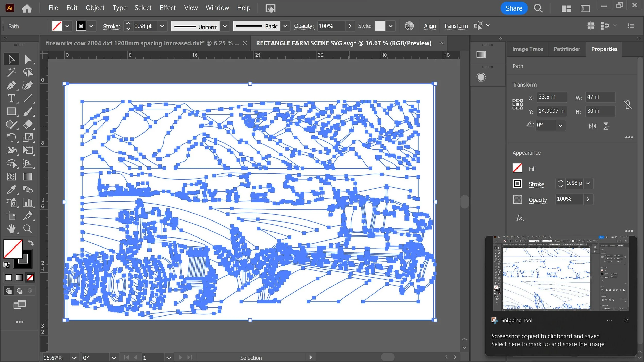Screen dimensions: 644x362
Task: Select the Direct Selection tool
Action: click(28, 59)
